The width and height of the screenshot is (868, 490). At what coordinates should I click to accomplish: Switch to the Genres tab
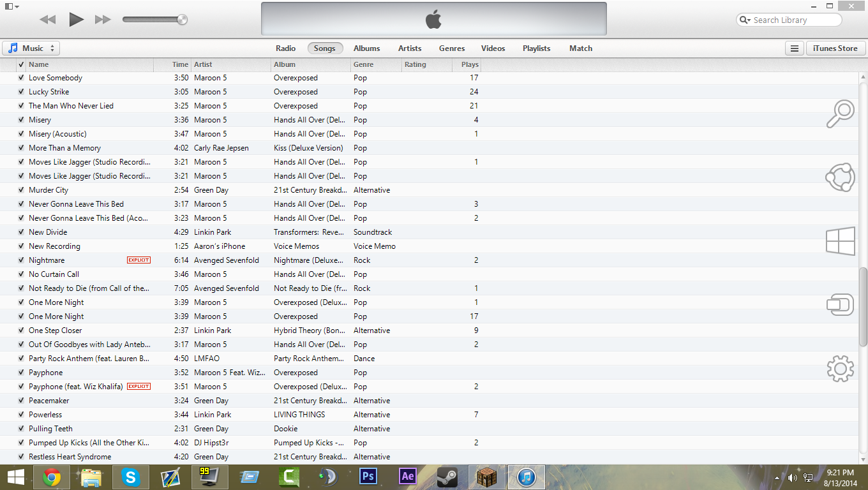(x=452, y=48)
